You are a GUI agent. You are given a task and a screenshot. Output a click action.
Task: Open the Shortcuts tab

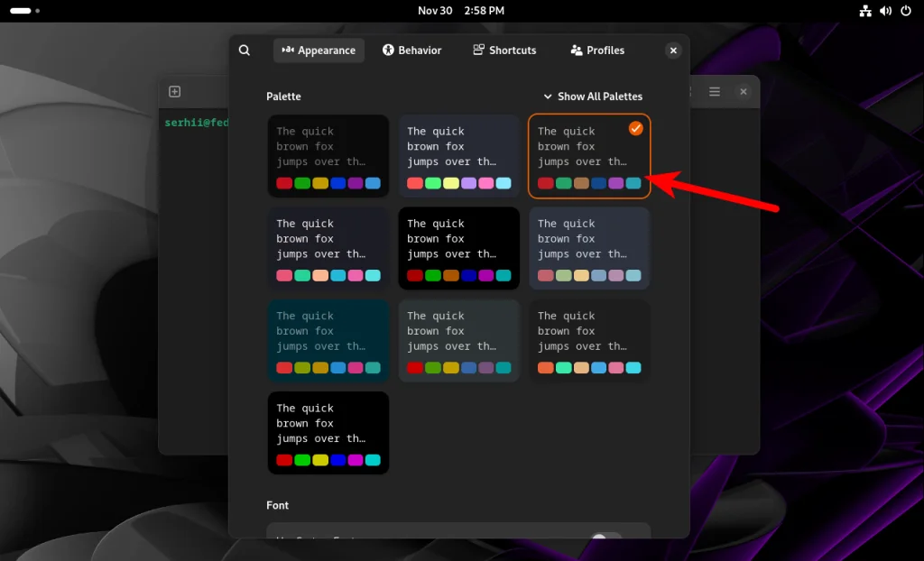pyautogui.click(x=504, y=51)
